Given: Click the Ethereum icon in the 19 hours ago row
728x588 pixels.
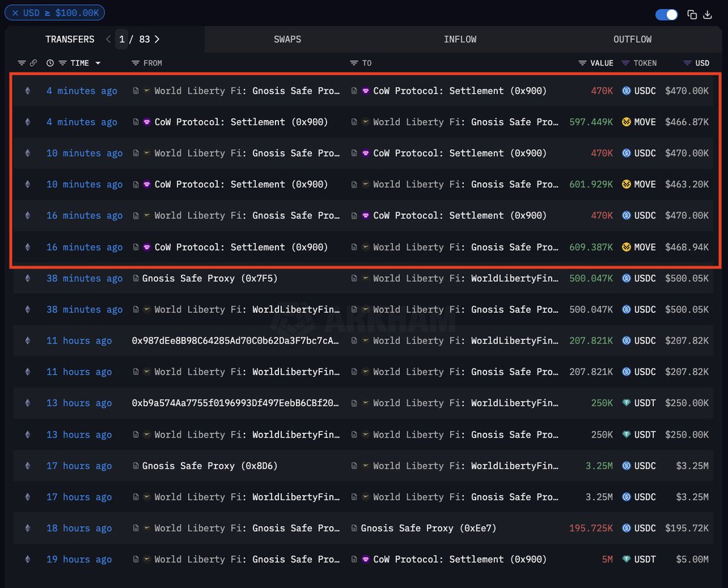Looking at the screenshot, I should tap(27, 560).
